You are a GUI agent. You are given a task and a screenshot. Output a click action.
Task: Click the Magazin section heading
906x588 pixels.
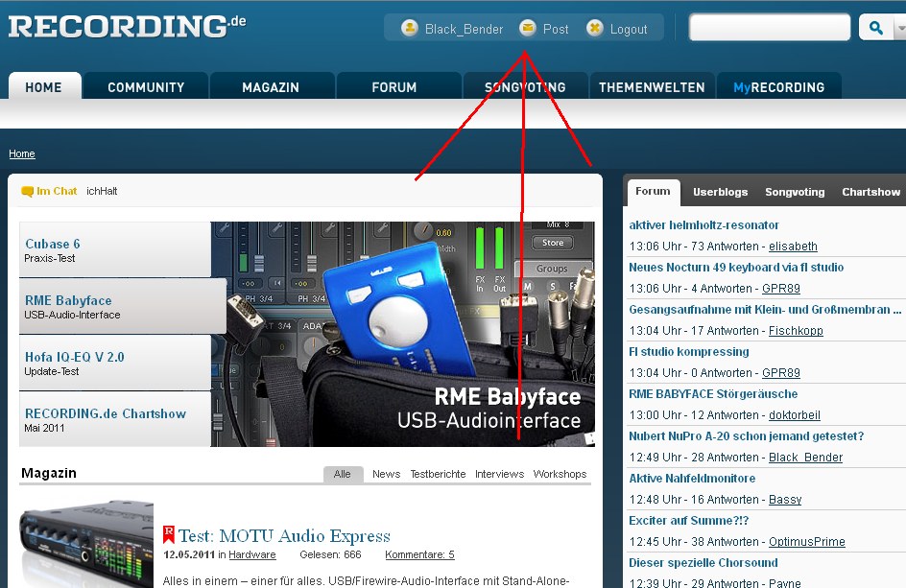click(x=49, y=473)
